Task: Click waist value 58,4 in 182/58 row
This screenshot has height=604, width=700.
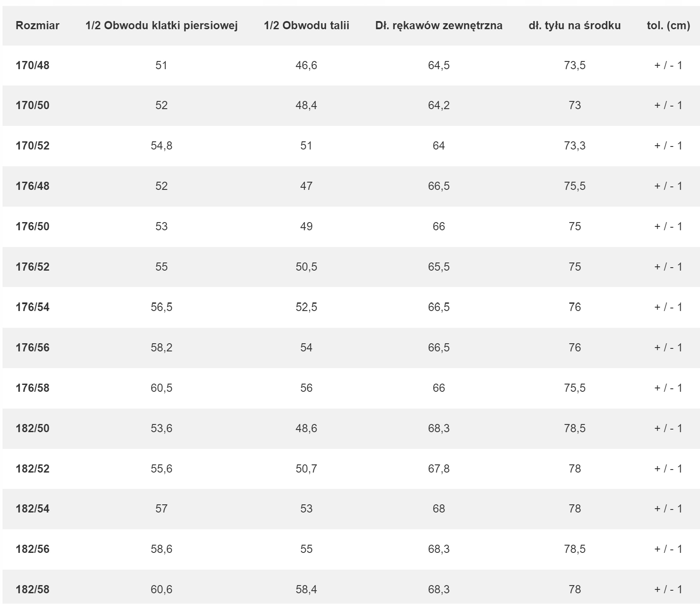Action: click(x=307, y=589)
